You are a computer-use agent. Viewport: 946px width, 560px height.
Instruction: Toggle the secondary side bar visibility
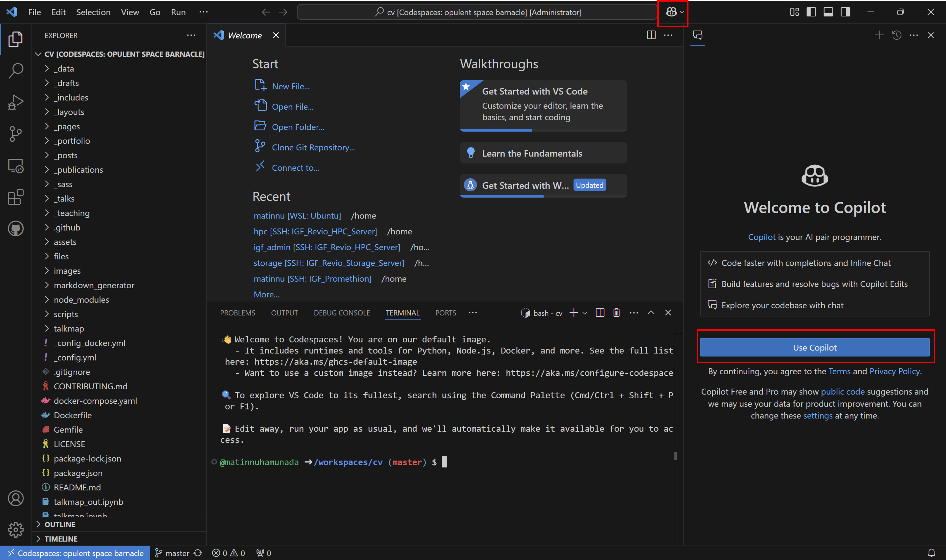tap(845, 12)
